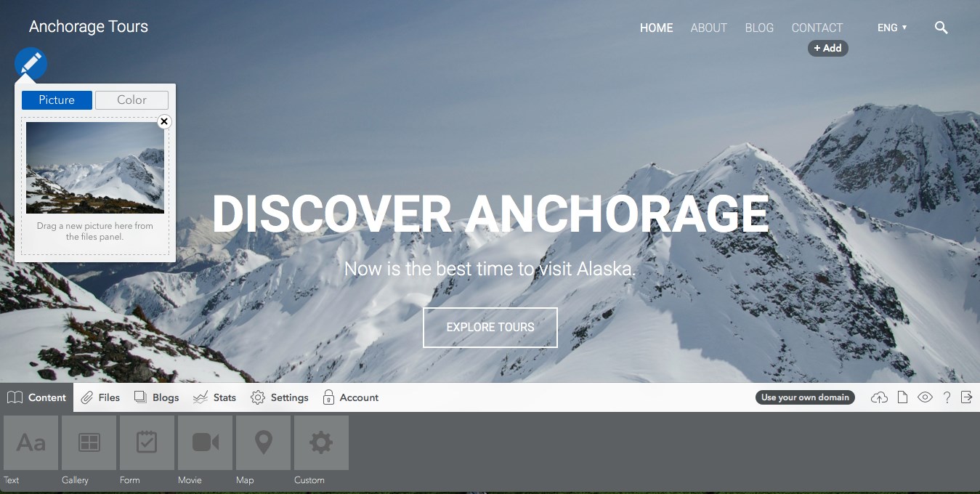The height and width of the screenshot is (494, 980).
Task: Click Use your own domain button
Action: coord(805,397)
